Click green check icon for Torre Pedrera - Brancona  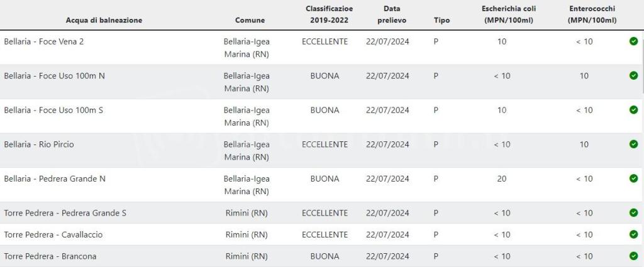tap(633, 256)
